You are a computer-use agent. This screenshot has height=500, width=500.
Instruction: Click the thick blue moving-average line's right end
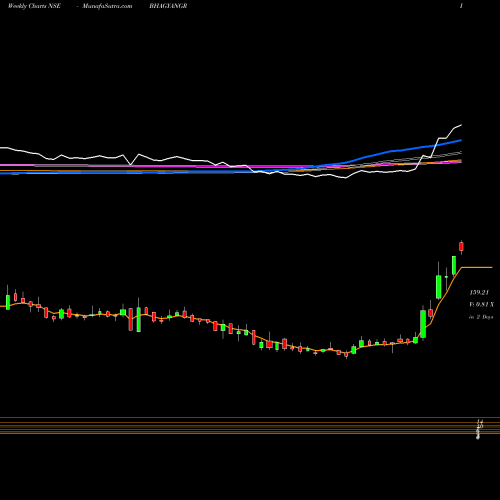[460, 141]
